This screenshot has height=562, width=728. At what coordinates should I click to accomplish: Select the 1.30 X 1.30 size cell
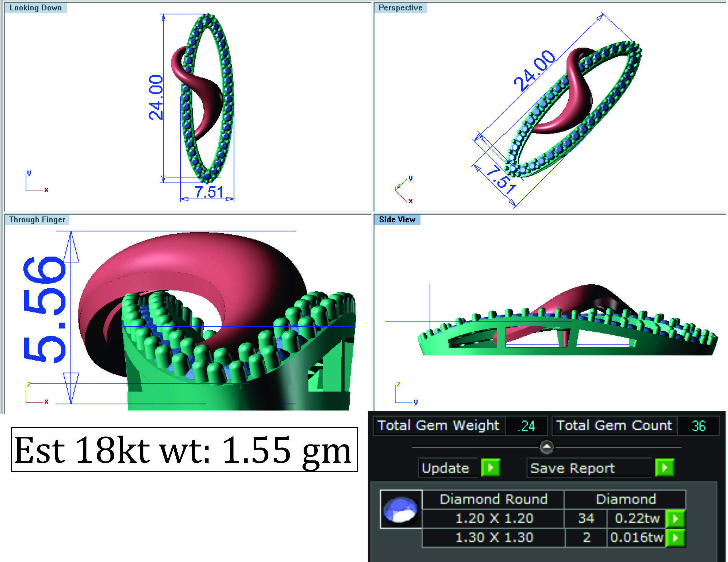click(x=494, y=537)
